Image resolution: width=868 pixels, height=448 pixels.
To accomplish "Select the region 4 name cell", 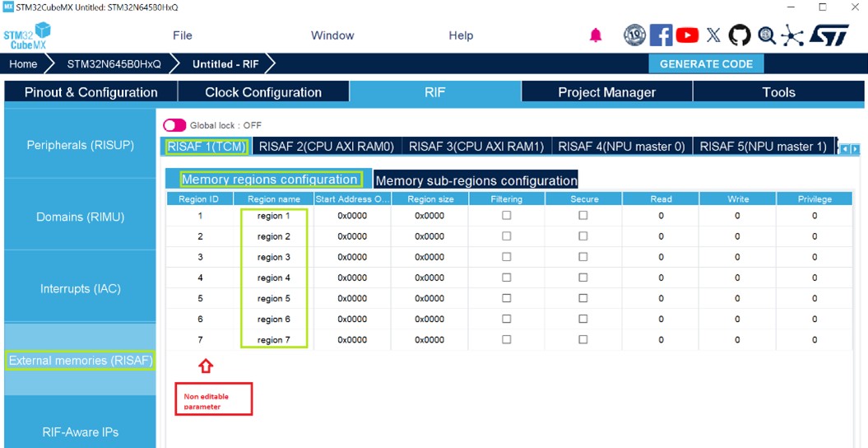I will coord(273,278).
